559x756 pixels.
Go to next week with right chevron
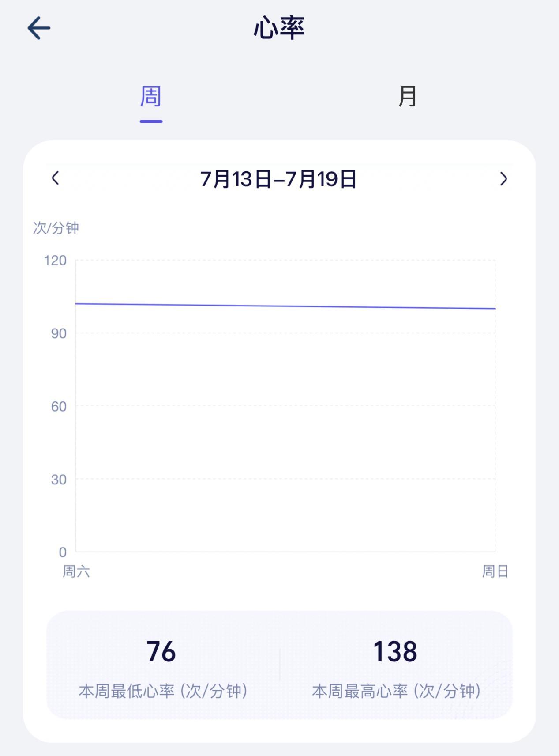tap(503, 179)
